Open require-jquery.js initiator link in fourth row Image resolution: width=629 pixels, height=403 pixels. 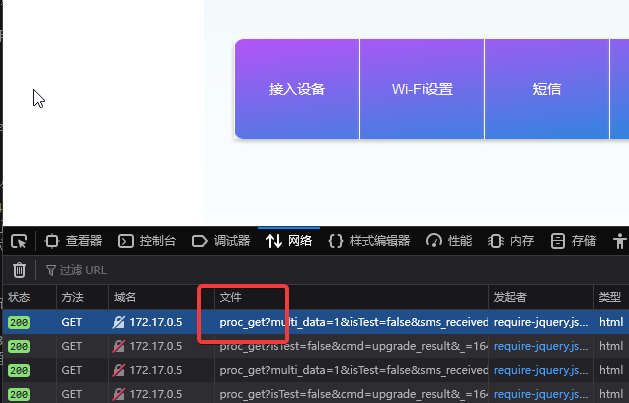tap(541, 394)
